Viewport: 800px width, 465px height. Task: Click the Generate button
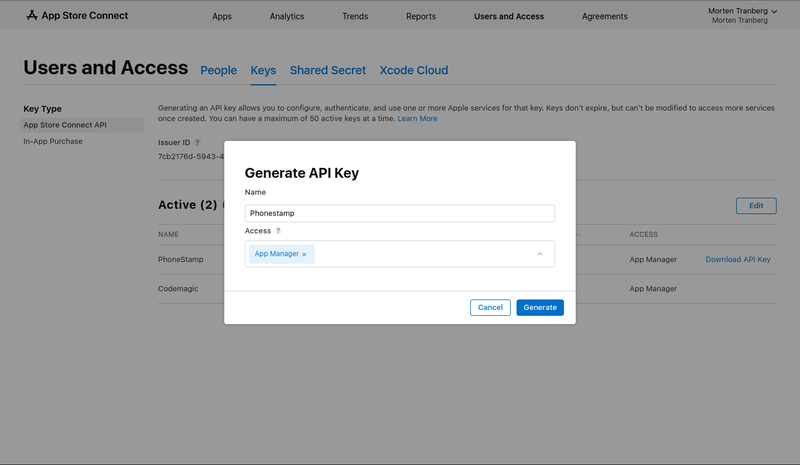point(540,307)
